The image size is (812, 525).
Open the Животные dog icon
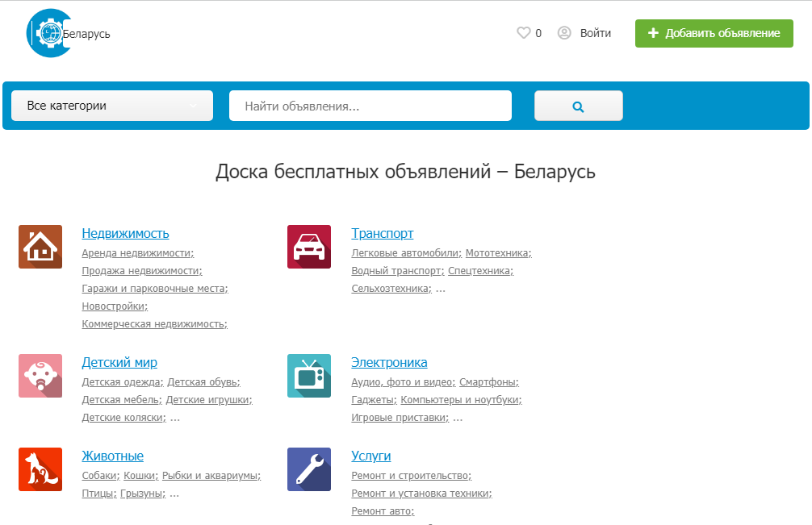(40, 469)
